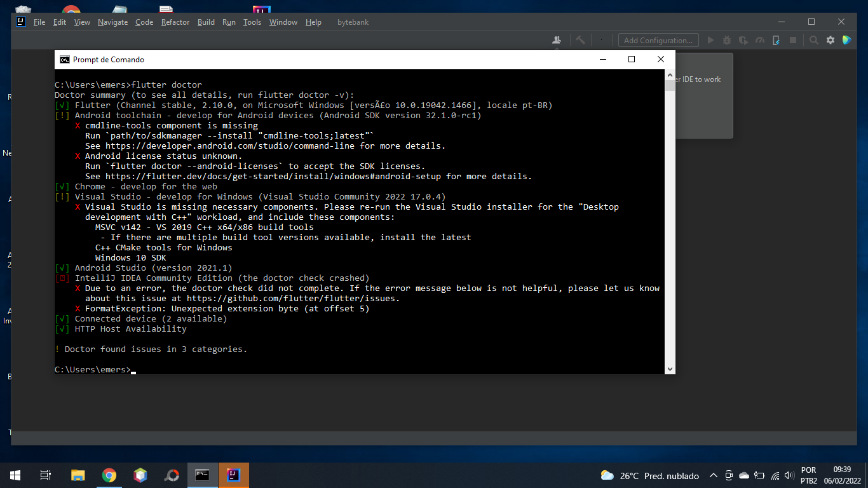Click the 'flutter doctor' command text

coord(166,85)
